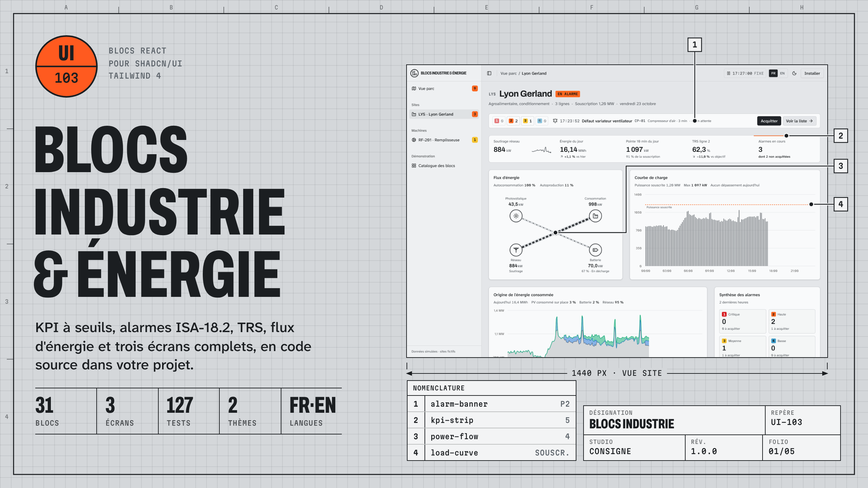Switch language to EN
Image resolution: width=868 pixels, height=488 pixels.
[x=783, y=73]
